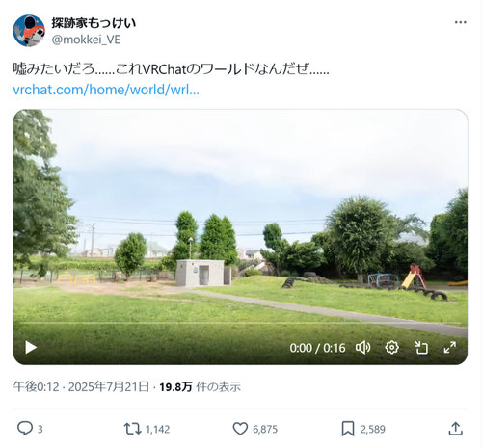Viewport: 482px width, 448px height.
Task: Click the reply speech bubble icon
Action: point(25,429)
